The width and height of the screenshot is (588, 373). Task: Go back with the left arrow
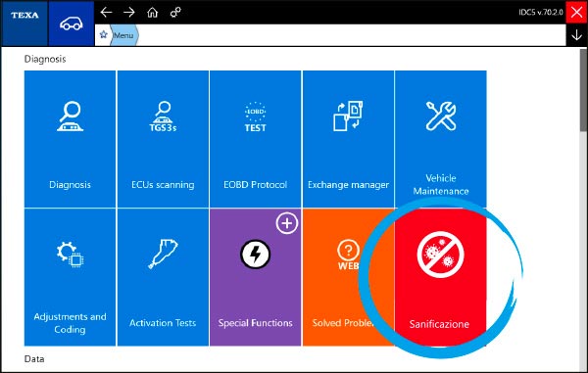(106, 13)
